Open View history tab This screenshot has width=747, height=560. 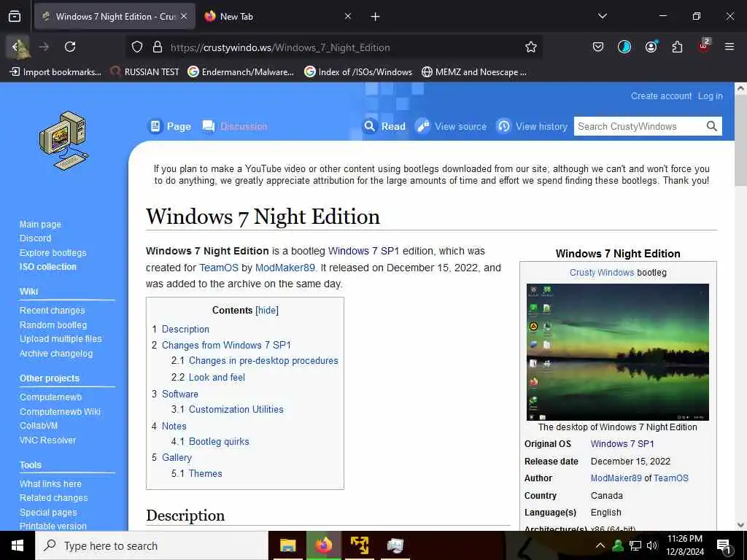coord(532,126)
